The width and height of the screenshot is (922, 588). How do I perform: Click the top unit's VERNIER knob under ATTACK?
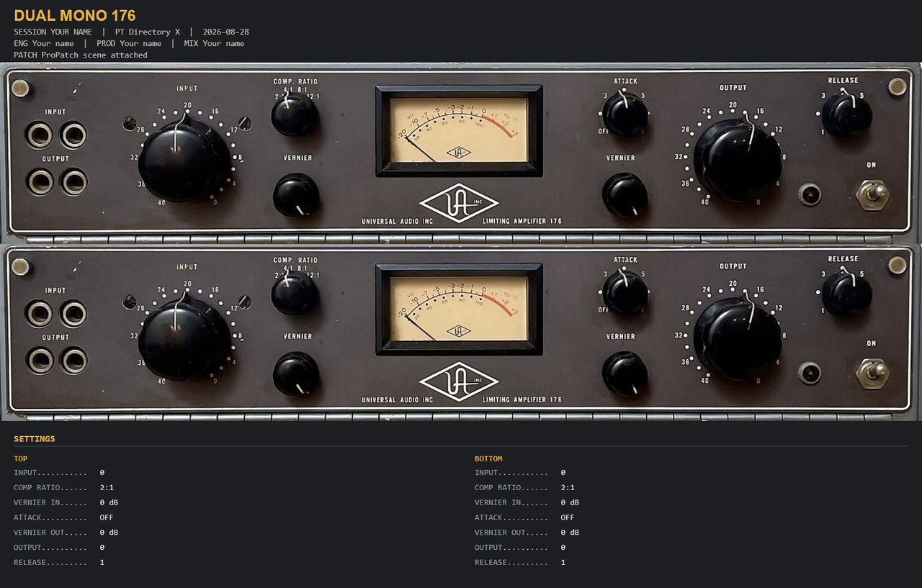625,195
